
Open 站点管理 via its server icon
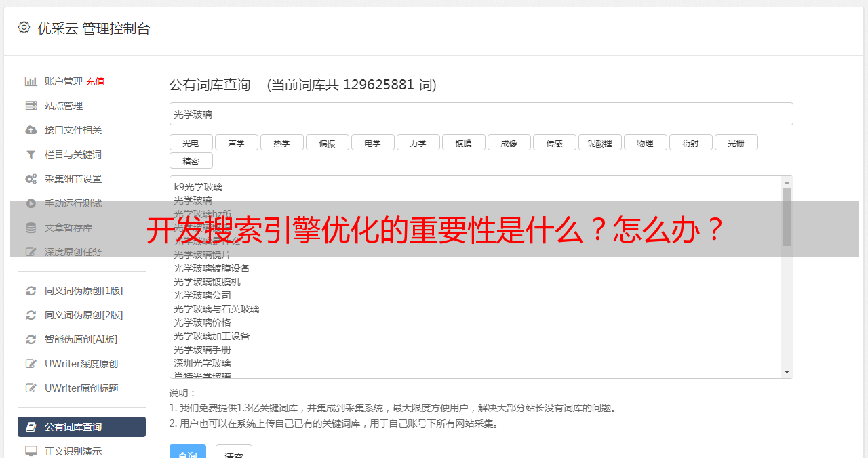31,106
